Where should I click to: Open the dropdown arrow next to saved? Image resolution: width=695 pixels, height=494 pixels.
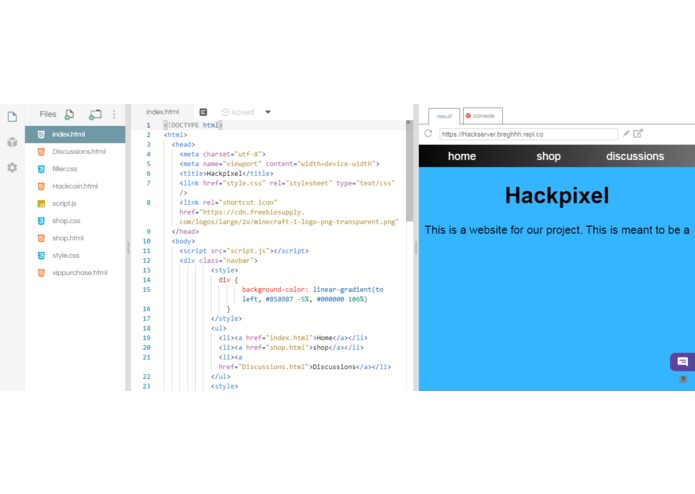tap(268, 112)
